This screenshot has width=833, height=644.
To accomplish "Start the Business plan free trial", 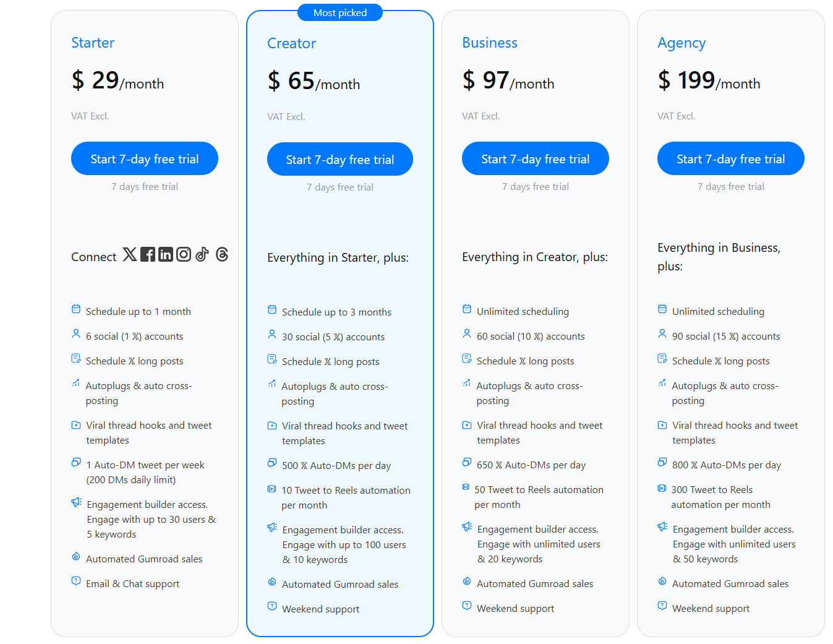I will (x=535, y=158).
